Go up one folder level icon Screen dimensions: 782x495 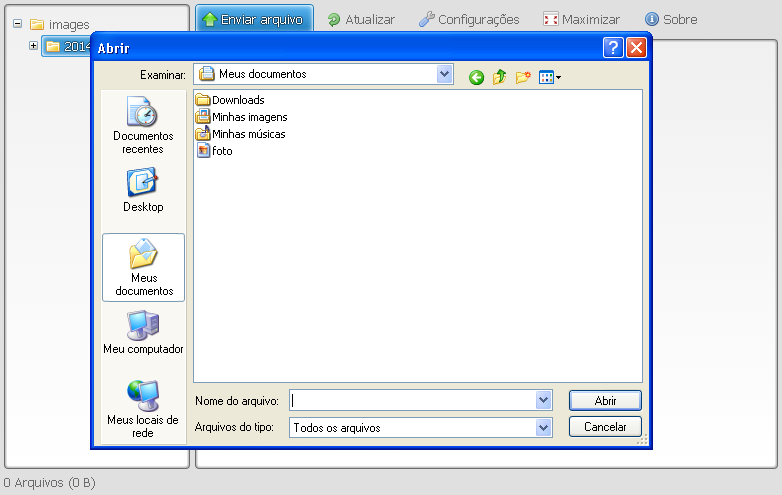(x=499, y=77)
